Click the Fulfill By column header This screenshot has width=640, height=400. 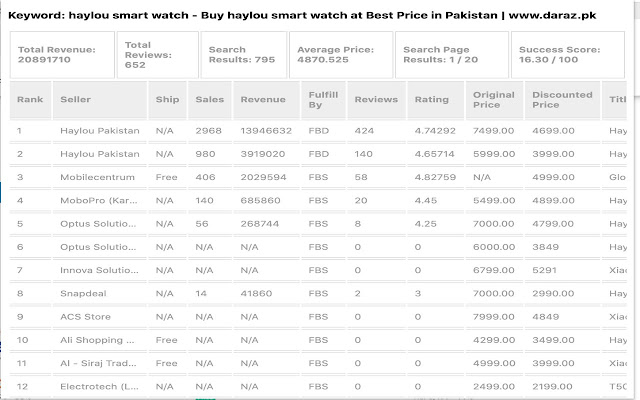tap(324, 100)
